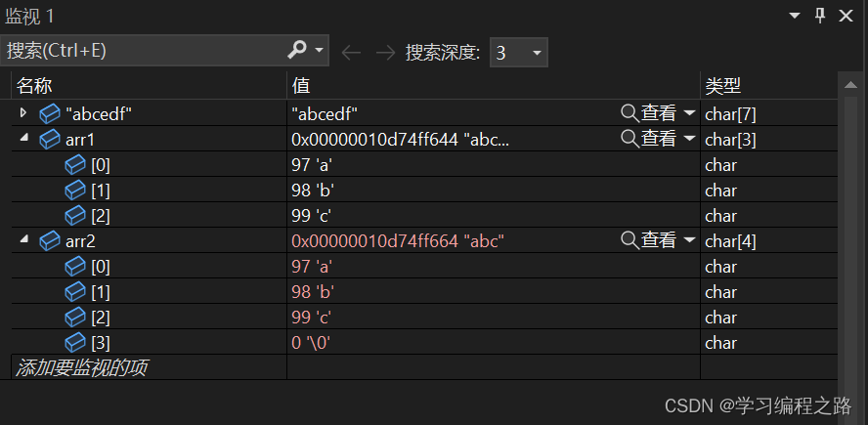Click the 监视 1 panel title
Image resolution: width=868 pixels, height=425 pixels.
click(29, 16)
